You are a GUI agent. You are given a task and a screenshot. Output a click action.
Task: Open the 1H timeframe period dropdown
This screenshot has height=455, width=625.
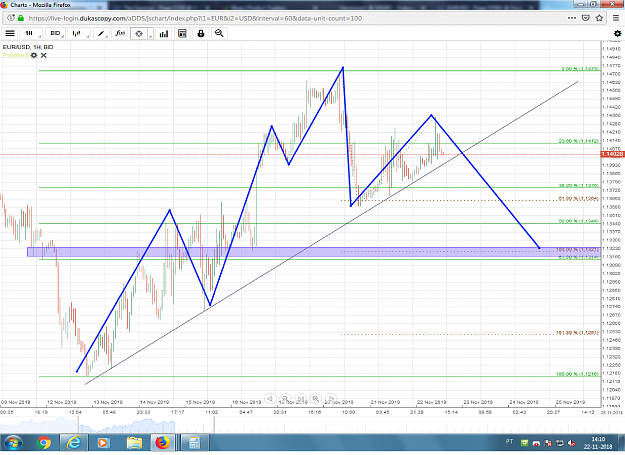pos(31,33)
